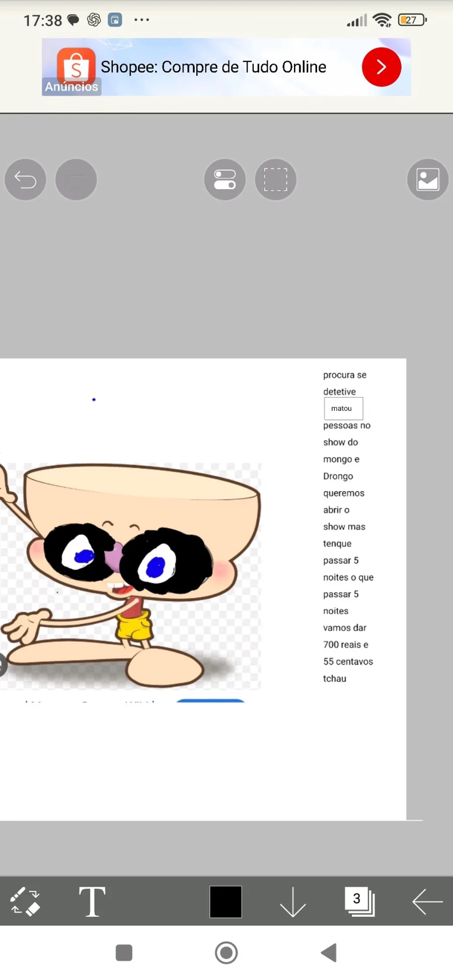Tap the 'detetive' text line

tap(339, 392)
